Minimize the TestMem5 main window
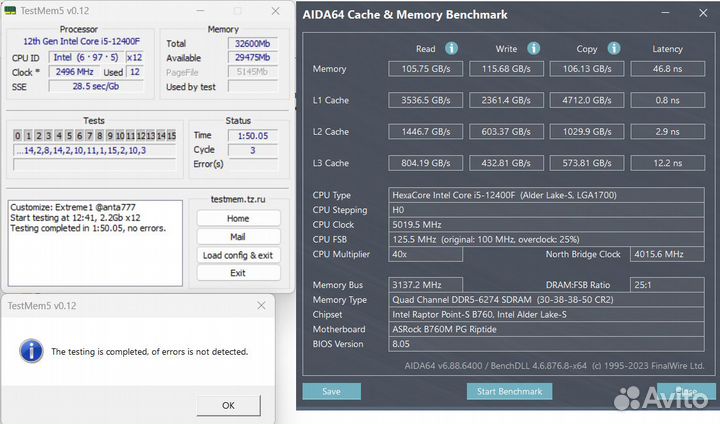This screenshot has height=424, width=720. tap(200, 11)
